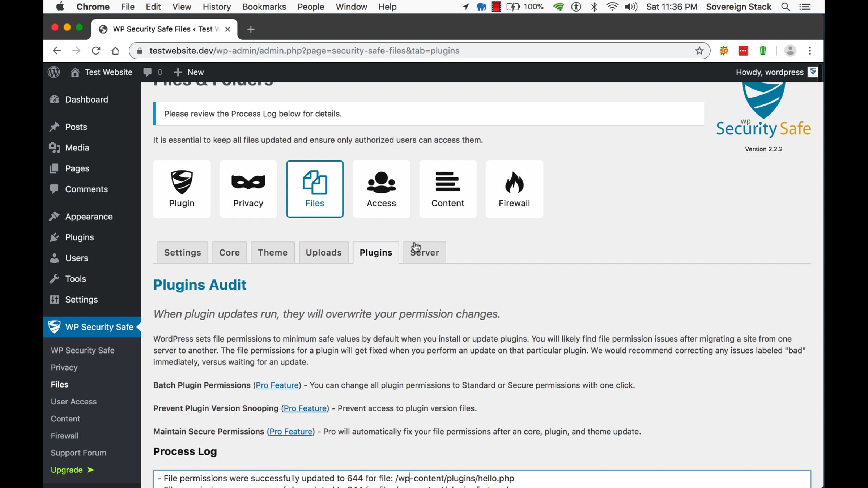Click inside the Process Log text area
The width and height of the screenshot is (868, 488).
pos(482,479)
